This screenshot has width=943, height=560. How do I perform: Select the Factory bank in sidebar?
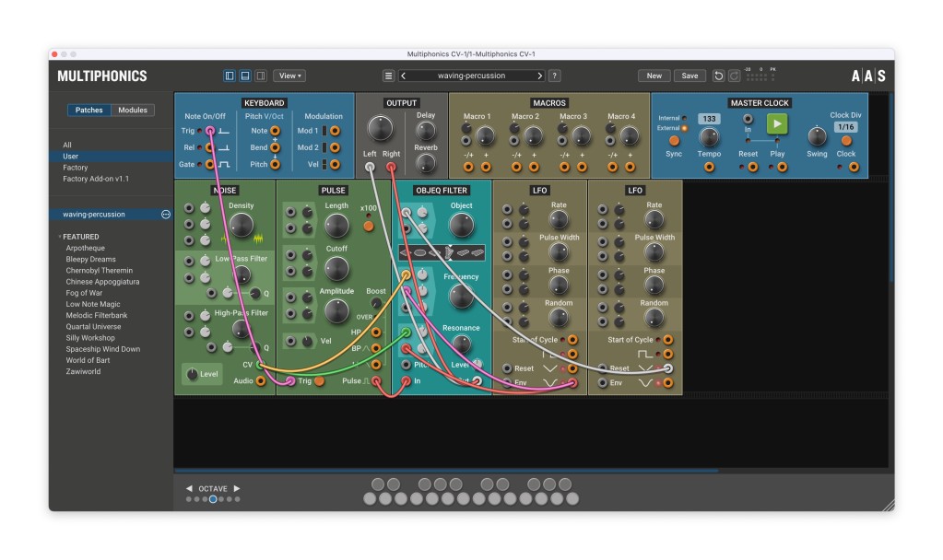point(76,168)
